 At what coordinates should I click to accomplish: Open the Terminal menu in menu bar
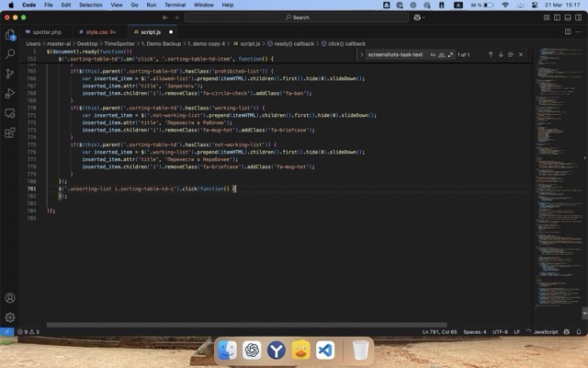[175, 5]
